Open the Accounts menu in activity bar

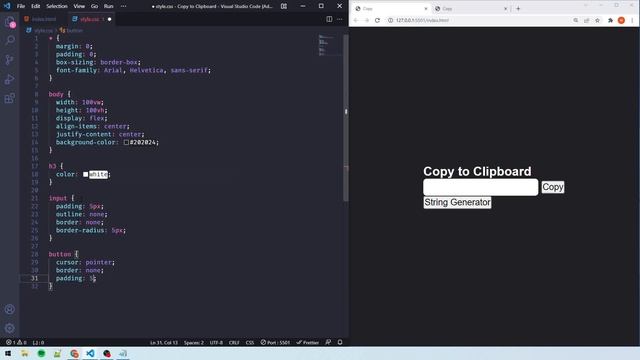(10, 309)
